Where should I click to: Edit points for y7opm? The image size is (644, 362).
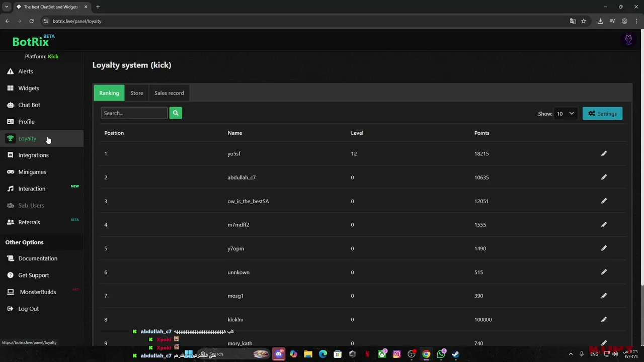[x=604, y=248]
